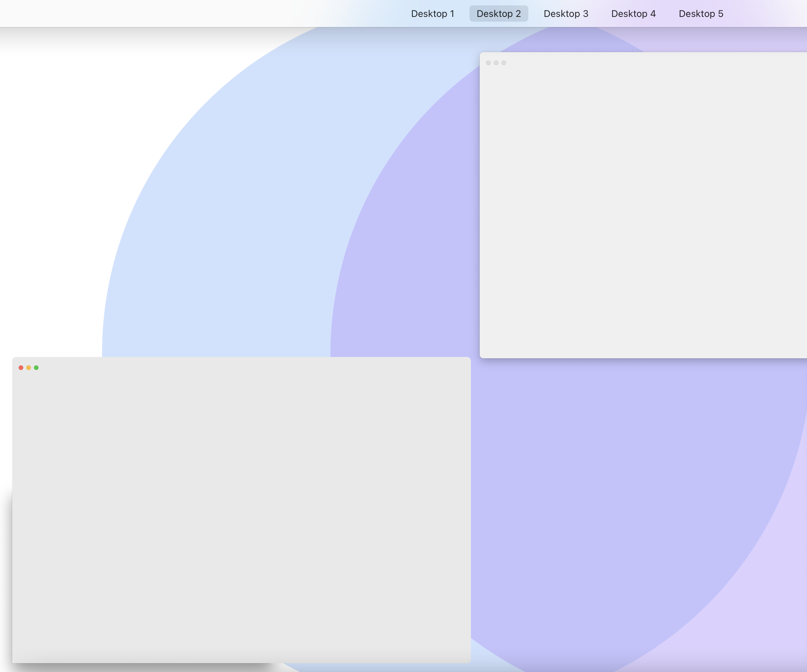Maximize the active window with the green button
Viewport: 807px width, 672px height.
click(36, 367)
